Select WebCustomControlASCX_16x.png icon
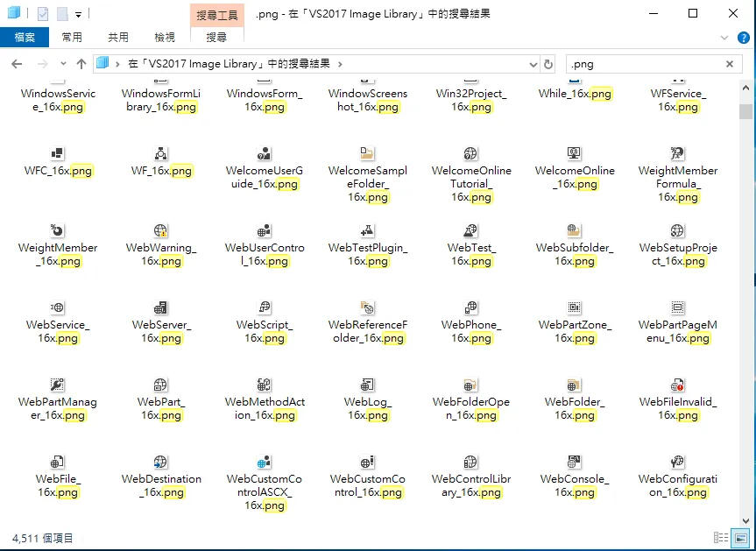756x551 pixels. pos(265,463)
